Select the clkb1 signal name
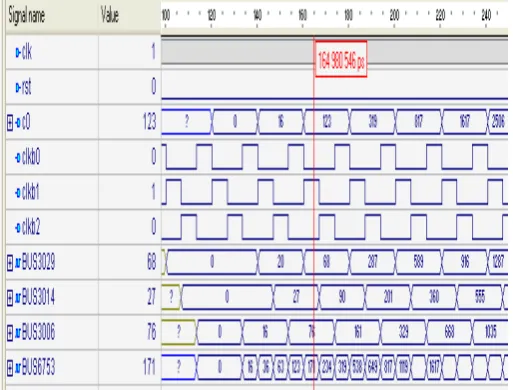Image resolution: width=513 pixels, height=390 pixels. [x=31, y=192]
